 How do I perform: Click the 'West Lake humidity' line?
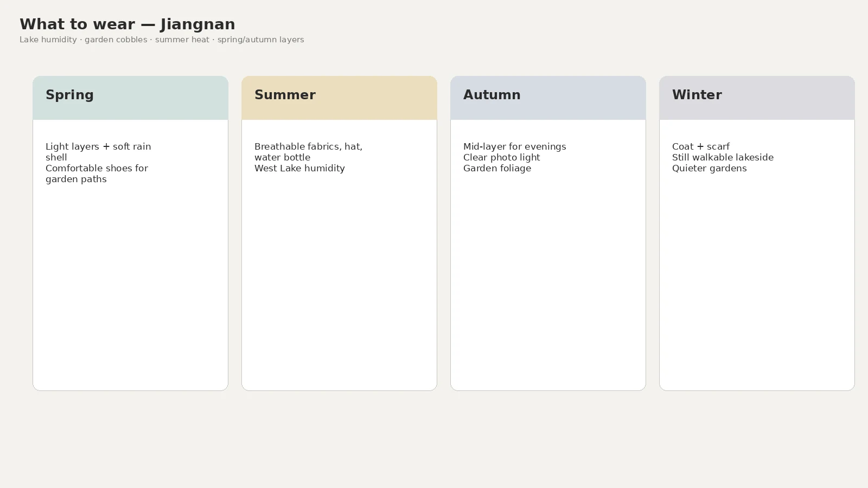click(x=299, y=168)
